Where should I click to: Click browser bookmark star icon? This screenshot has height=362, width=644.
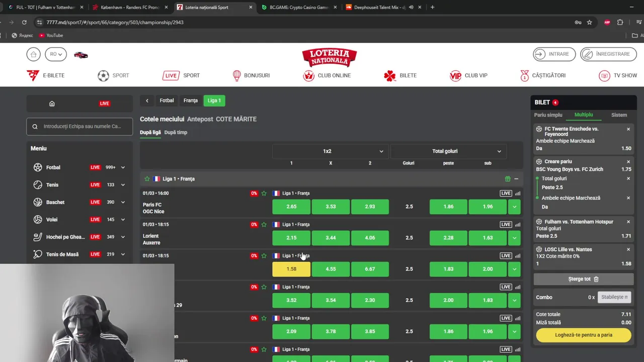point(589,22)
